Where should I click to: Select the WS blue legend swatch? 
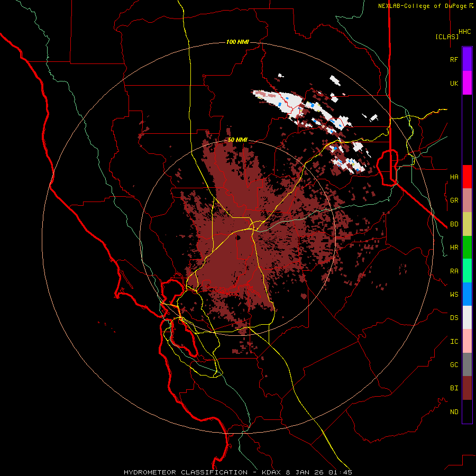[x=467, y=294]
